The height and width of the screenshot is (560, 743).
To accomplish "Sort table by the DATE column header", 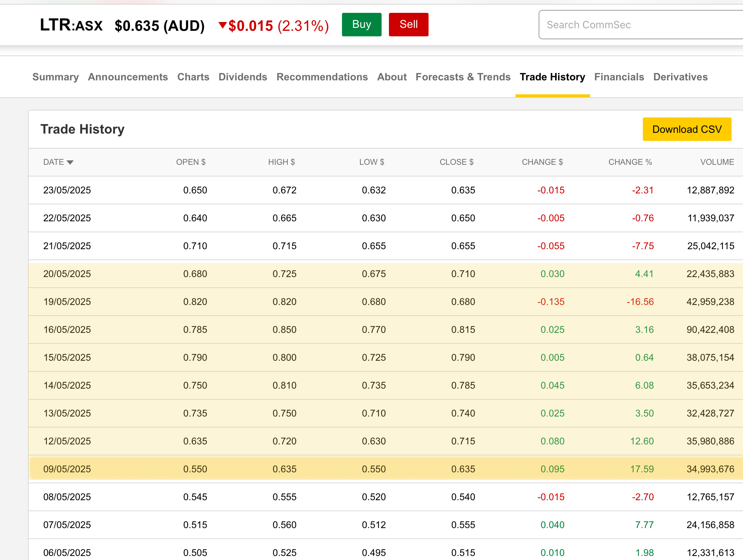I will tap(54, 162).
